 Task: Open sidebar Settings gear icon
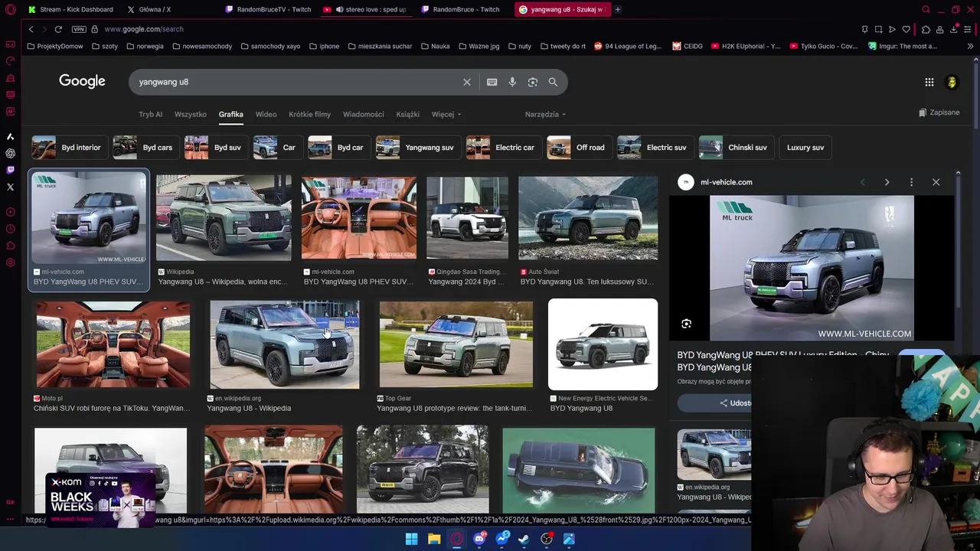(10, 262)
